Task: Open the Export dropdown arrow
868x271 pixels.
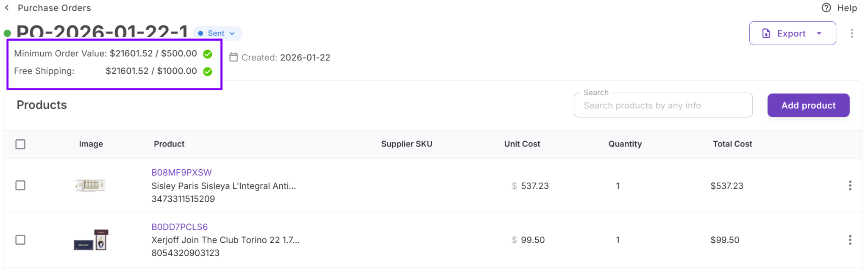Action: (x=820, y=33)
